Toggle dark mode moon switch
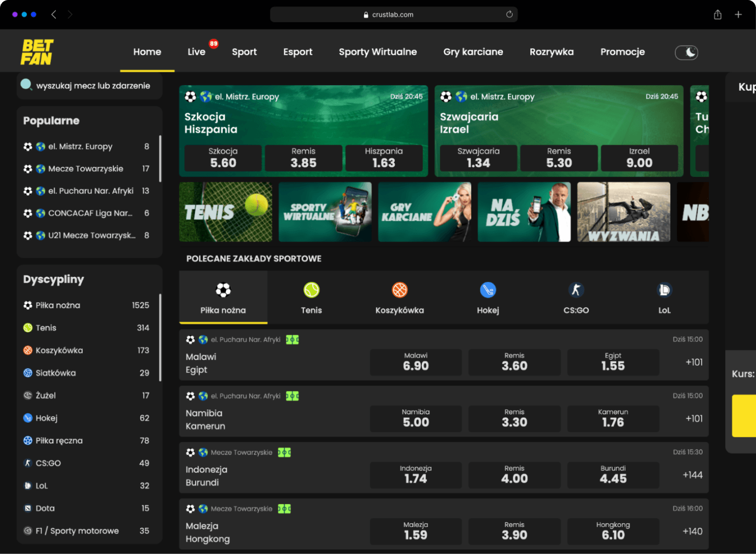Viewport: 756px width, 554px height. (686, 52)
